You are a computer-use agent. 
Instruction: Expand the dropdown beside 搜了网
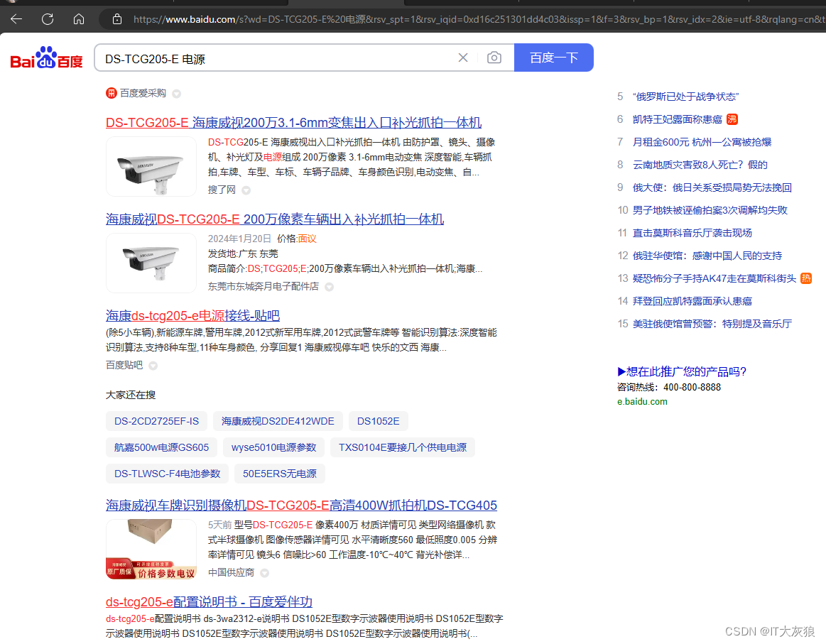(x=246, y=190)
